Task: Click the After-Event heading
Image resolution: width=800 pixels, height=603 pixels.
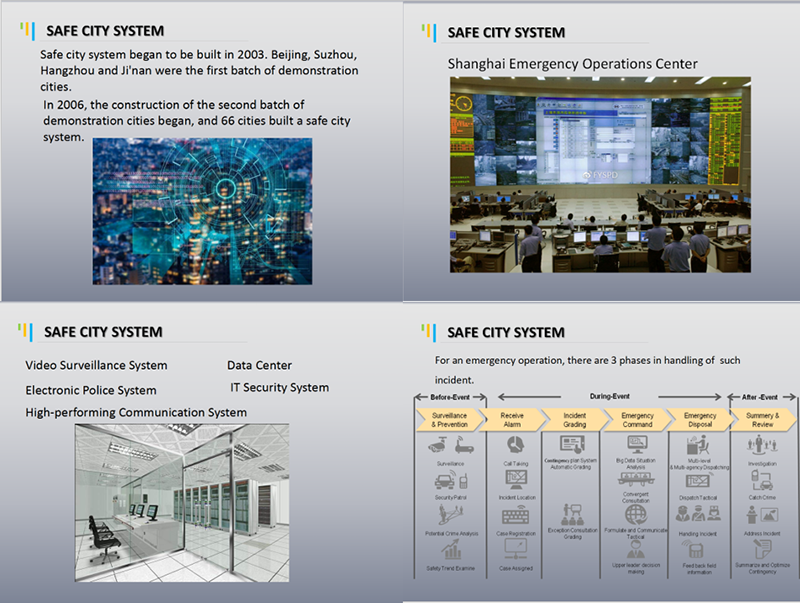Action: [x=760, y=397]
